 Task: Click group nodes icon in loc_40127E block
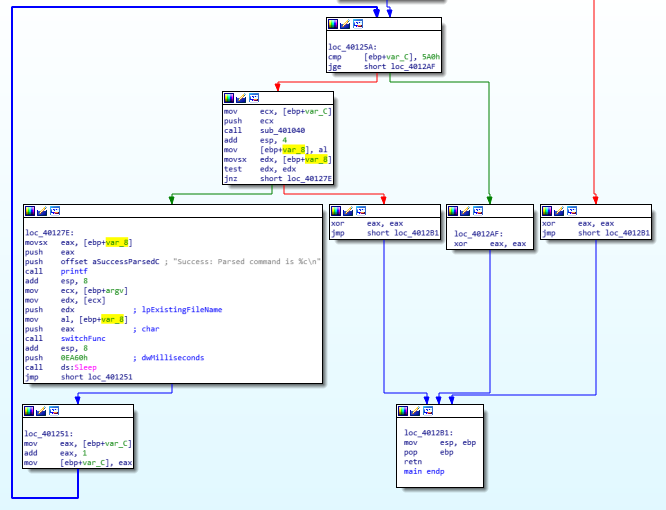coord(55,211)
